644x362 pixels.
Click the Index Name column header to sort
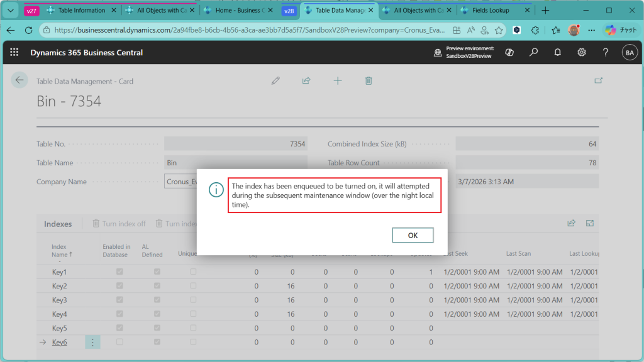62,250
